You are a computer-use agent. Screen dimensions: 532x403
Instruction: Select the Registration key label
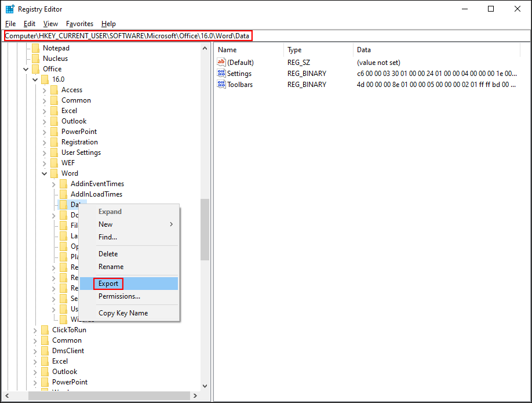(x=79, y=142)
